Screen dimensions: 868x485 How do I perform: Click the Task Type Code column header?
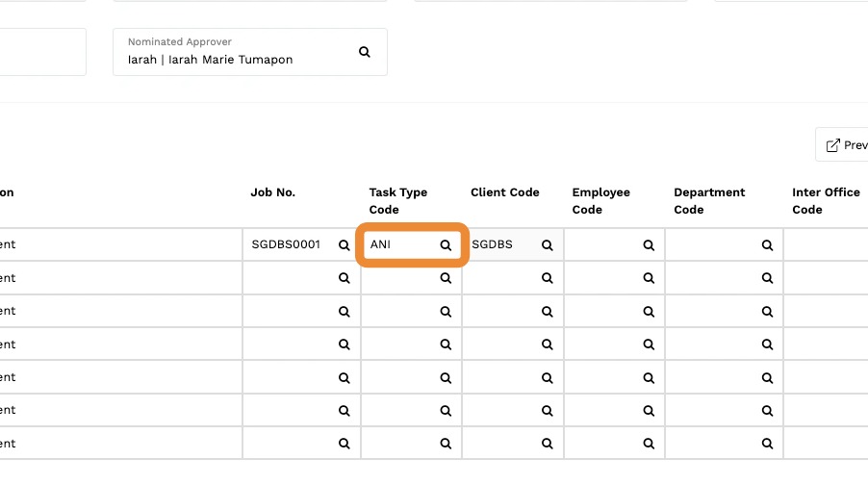398,201
